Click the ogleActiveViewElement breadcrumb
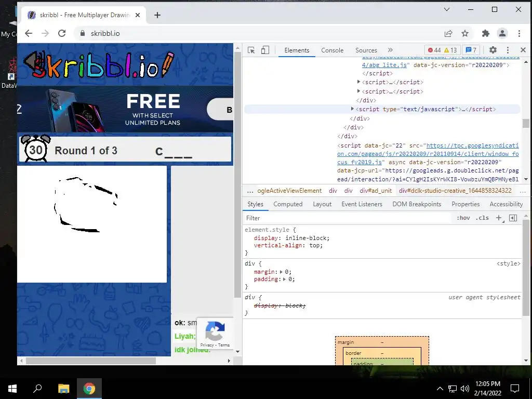 [289, 191]
